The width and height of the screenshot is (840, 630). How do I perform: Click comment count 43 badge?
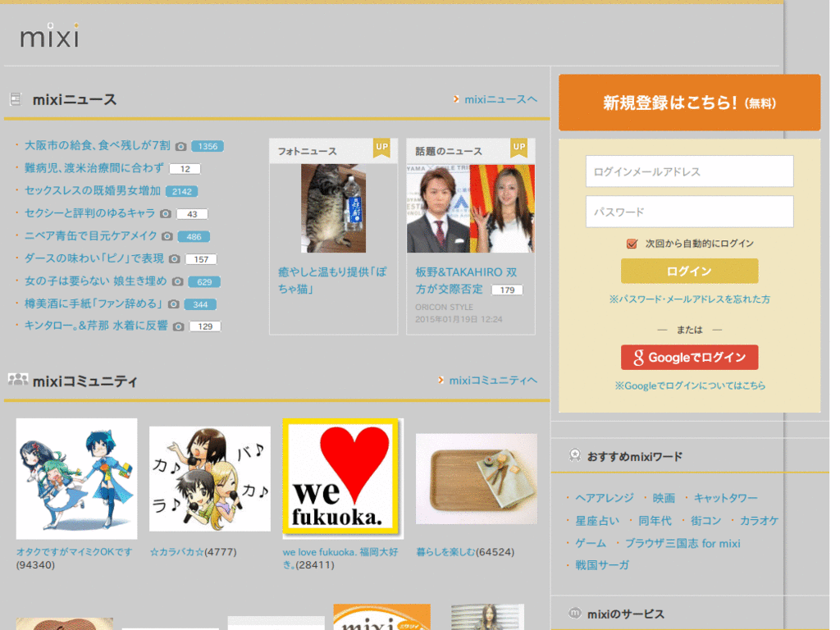tap(192, 214)
